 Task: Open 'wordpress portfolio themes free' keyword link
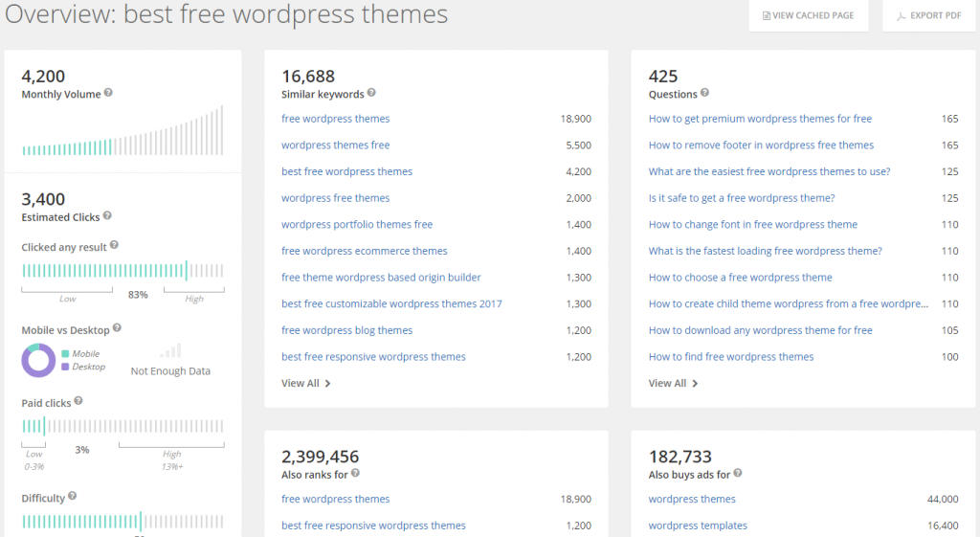[356, 224]
